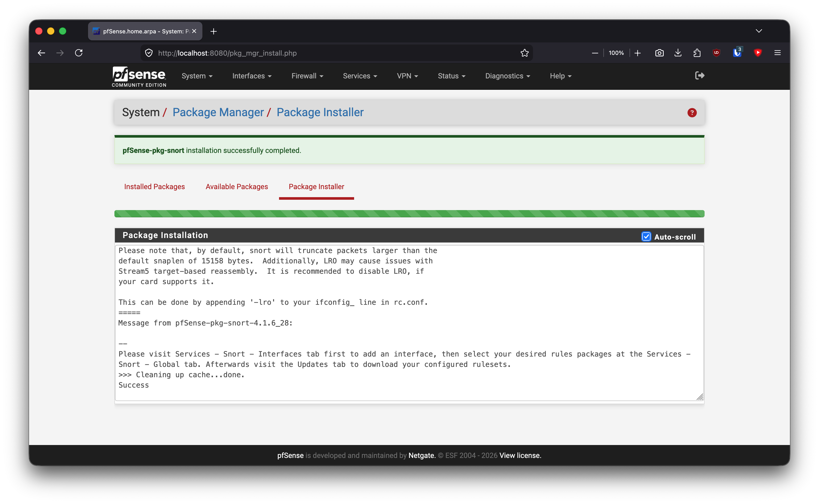
Task: Expand the System menu
Action: pos(197,76)
